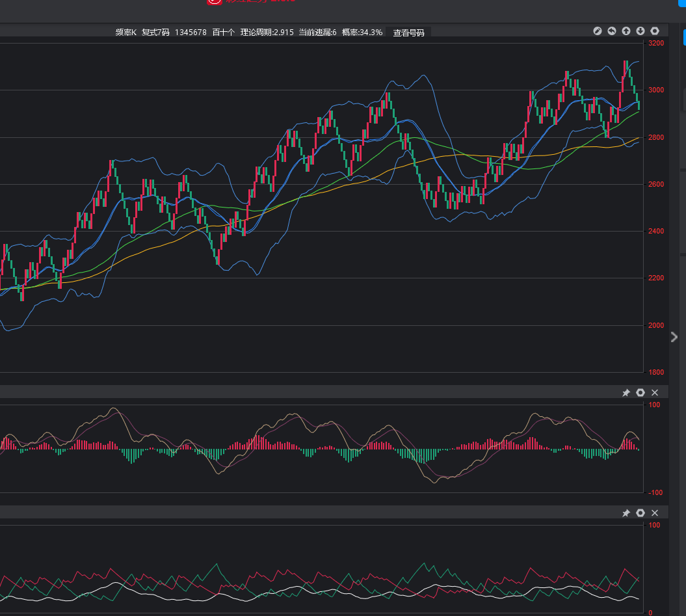Click the pencil edit icon in chart header
The height and width of the screenshot is (616, 686).
coord(598,31)
